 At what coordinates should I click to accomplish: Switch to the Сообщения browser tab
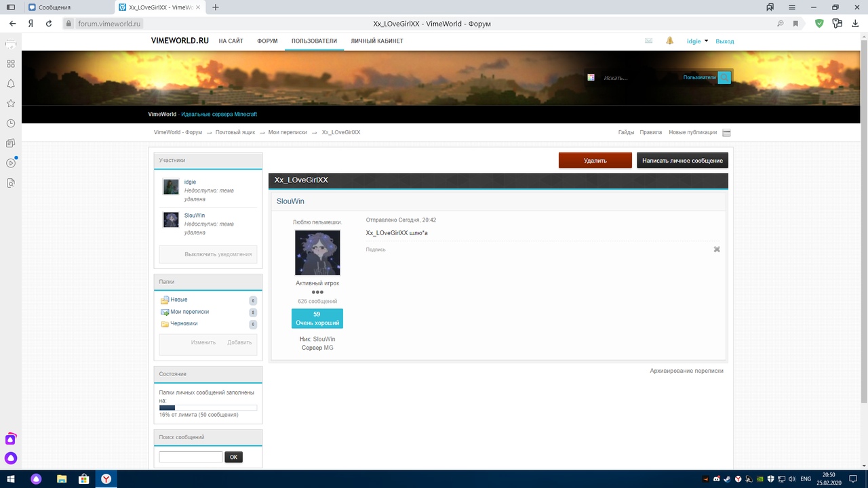(x=68, y=7)
